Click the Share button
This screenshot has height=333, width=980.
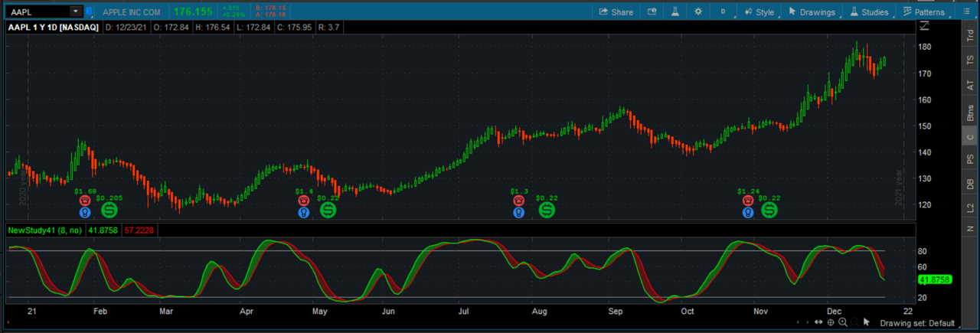[x=616, y=11]
